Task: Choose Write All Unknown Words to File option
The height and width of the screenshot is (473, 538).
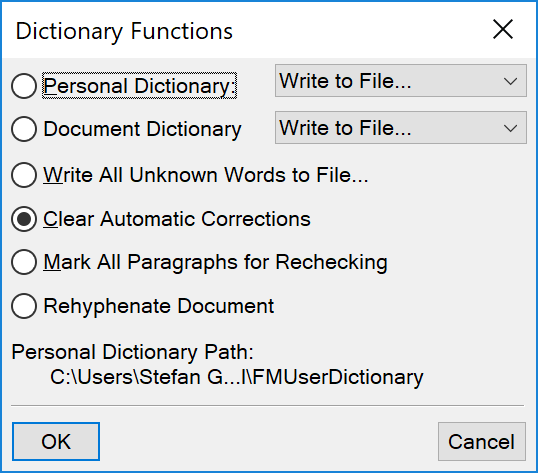Action: tap(24, 175)
